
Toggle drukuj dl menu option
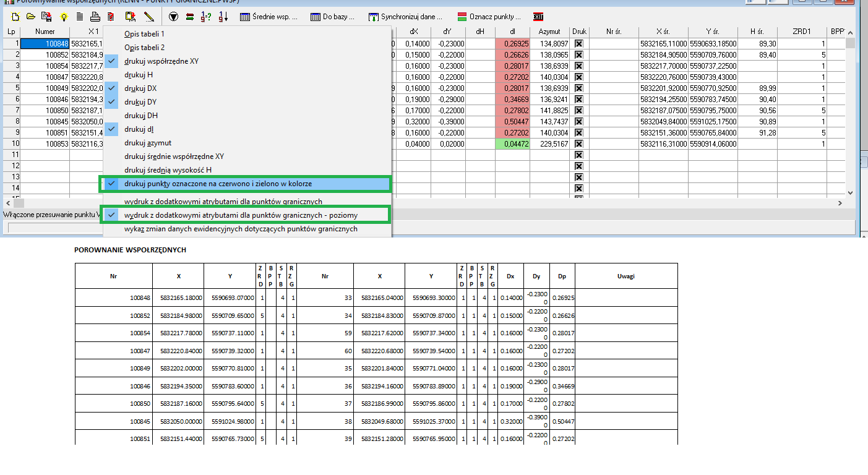(247, 129)
